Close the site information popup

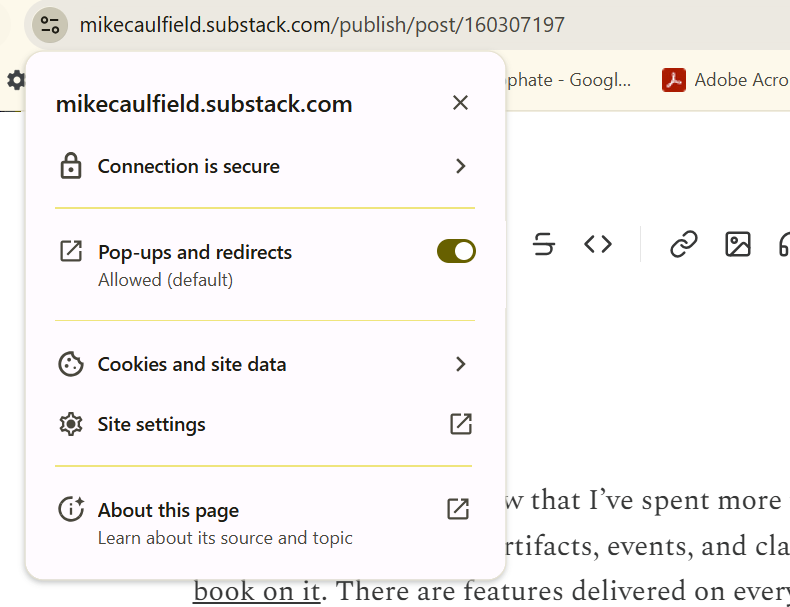click(x=460, y=103)
